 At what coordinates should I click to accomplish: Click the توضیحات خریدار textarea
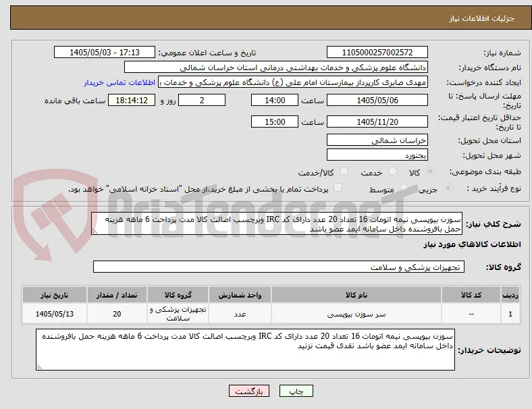[245, 350]
